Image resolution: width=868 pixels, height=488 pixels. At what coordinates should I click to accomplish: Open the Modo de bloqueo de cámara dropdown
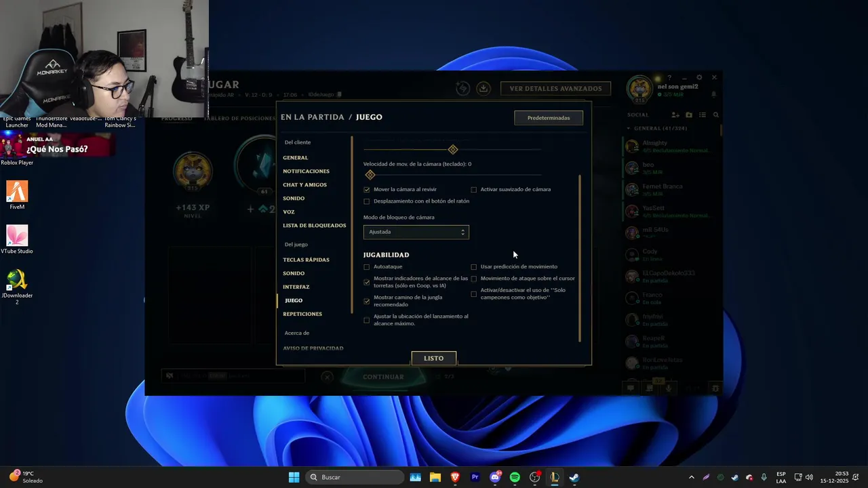(416, 232)
